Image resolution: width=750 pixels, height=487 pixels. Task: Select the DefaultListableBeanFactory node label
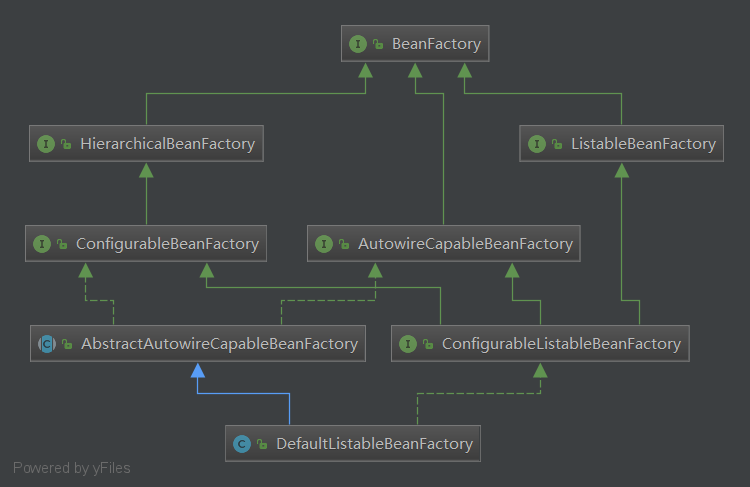click(374, 444)
